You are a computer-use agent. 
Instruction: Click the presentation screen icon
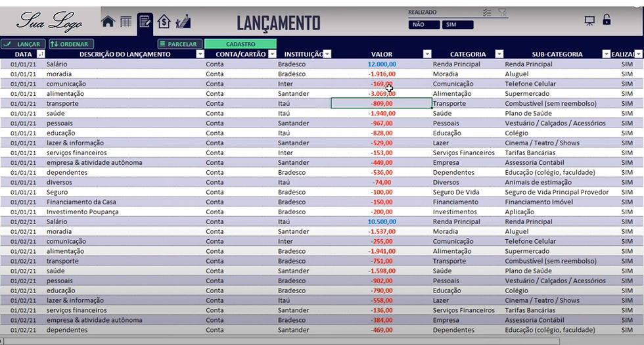589,20
